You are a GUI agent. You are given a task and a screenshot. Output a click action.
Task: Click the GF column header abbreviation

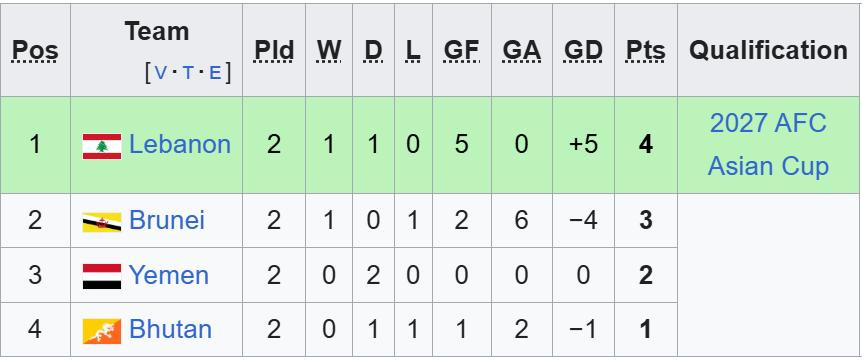462,50
